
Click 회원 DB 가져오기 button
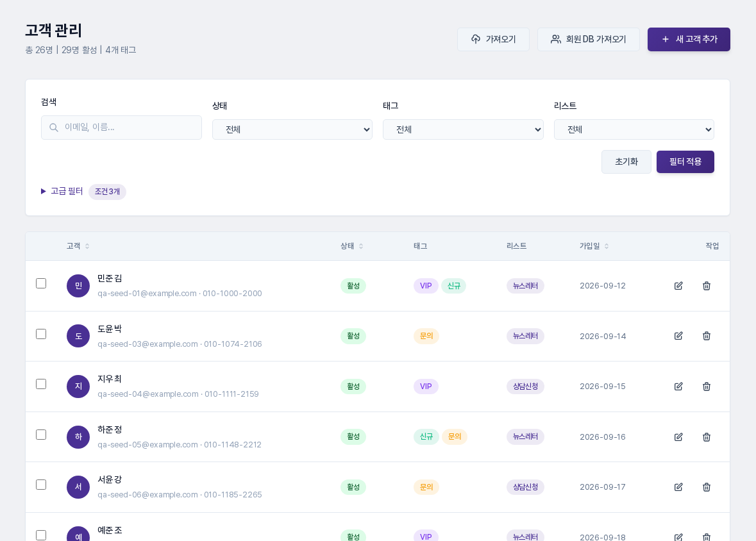coord(588,39)
